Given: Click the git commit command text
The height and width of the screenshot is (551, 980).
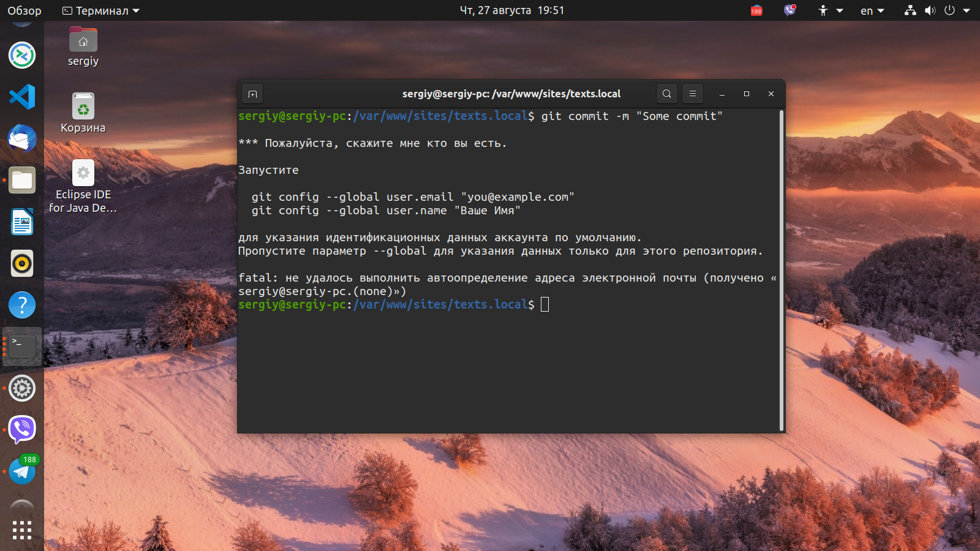Looking at the screenshot, I should click(632, 116).
